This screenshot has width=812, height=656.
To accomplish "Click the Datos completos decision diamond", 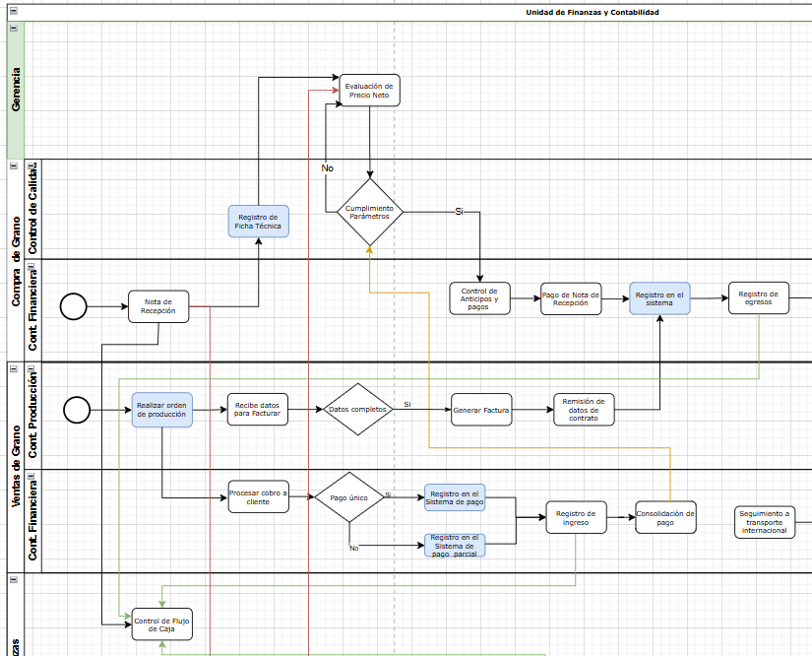I will pyautogui.click(x=356, y=410).
